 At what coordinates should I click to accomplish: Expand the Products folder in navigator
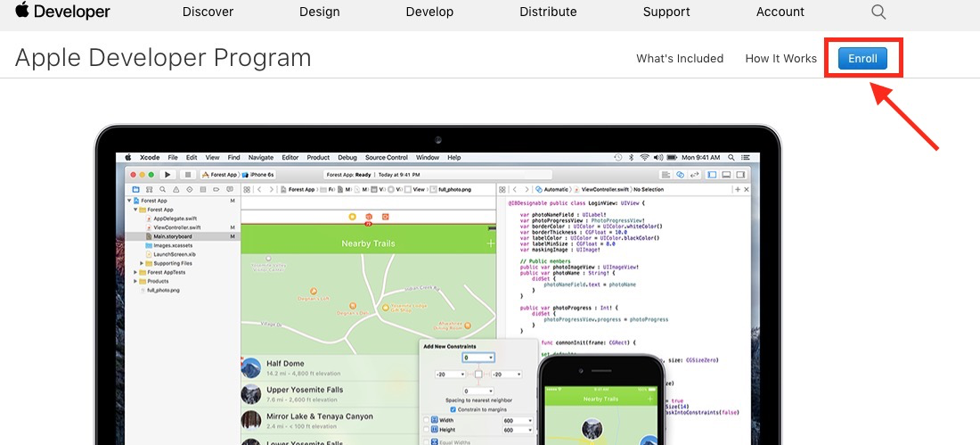[x=135, y=281]
